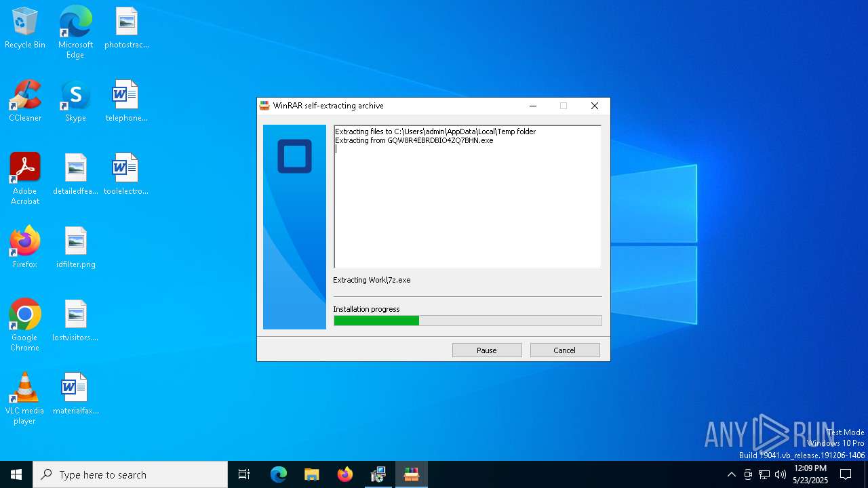Screen dimensions: 868x488
Task: Open the notification center
Action: tap(846, 474)
